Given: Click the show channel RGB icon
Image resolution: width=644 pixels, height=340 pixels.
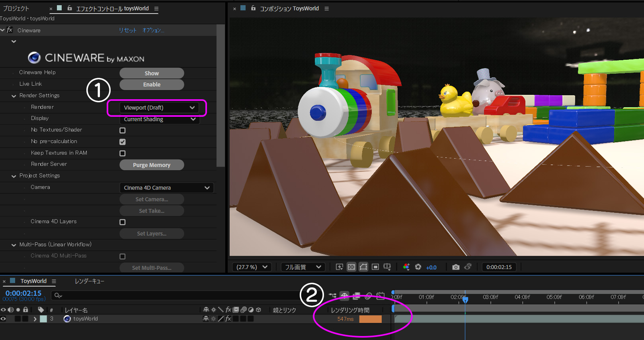Looking at the screenshot, I should pyautogui.click(x=406, y=267).
